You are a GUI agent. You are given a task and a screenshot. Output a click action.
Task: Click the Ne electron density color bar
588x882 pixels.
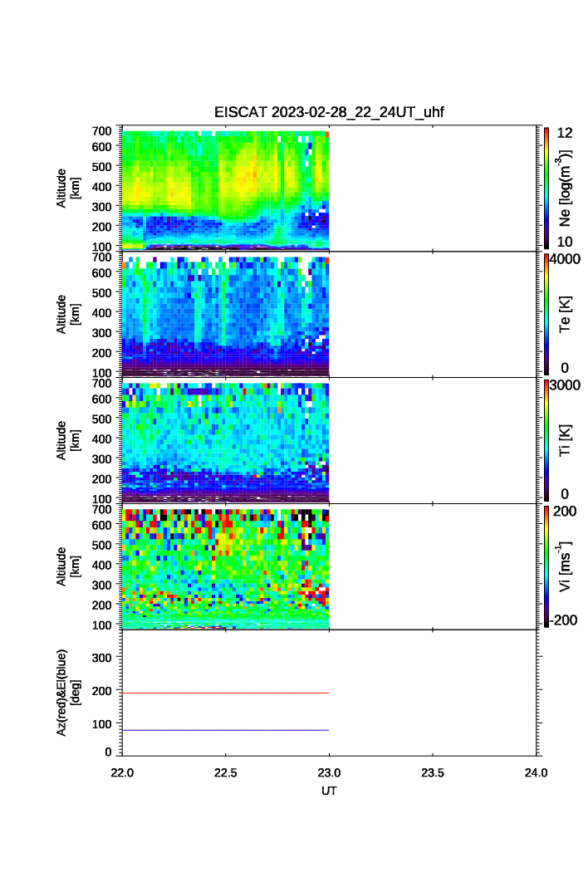pyautogui.click(x=546, y=188)
